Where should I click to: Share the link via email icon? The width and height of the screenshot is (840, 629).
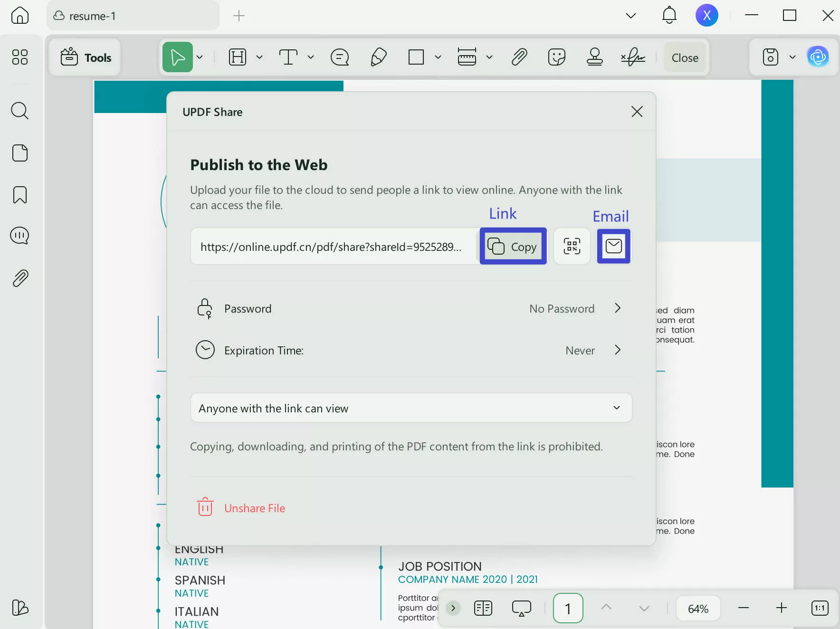tap(614, 246)
